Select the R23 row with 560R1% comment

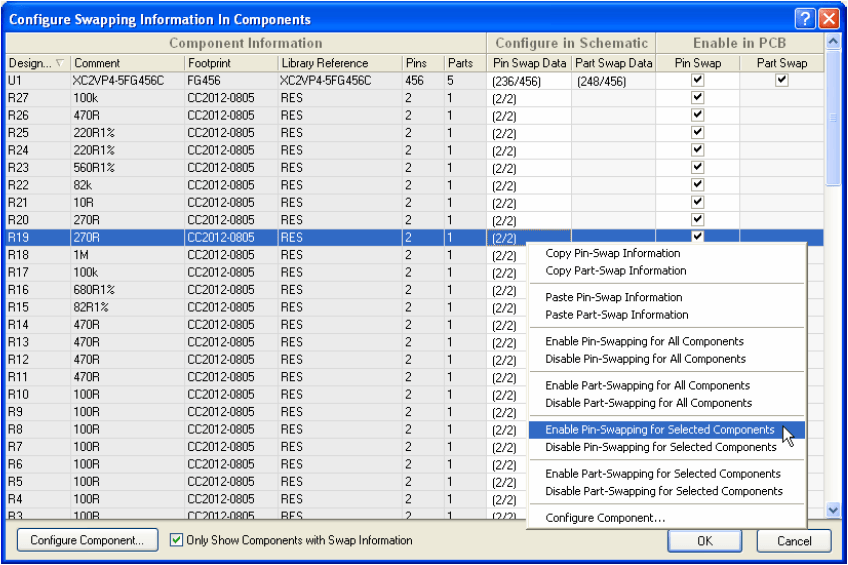(415, 168)
